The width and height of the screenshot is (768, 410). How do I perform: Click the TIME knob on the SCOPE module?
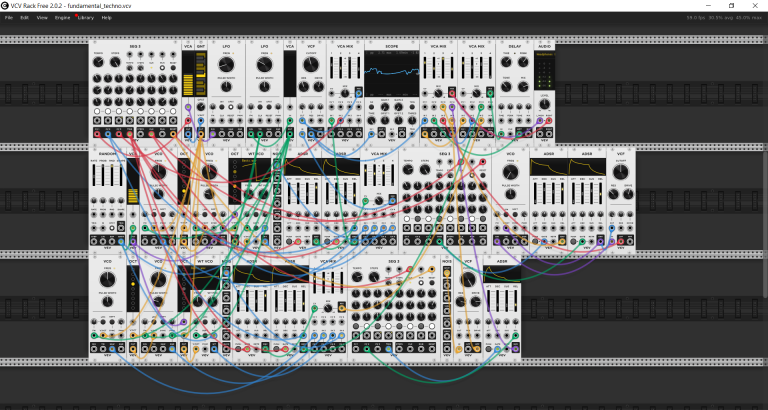click(x=371, y=120)
